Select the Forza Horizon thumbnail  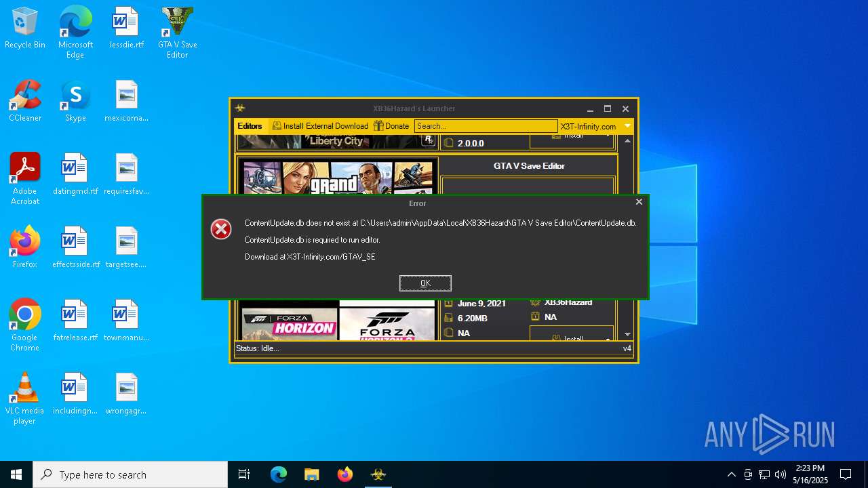290,324
